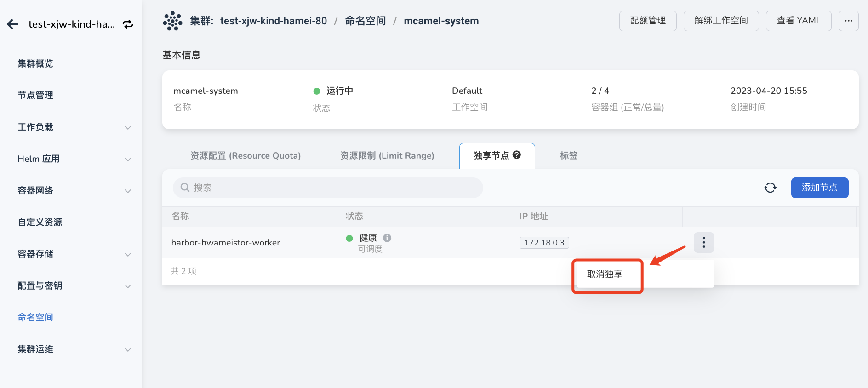Viewport: 868px width, 388px height.
Task: Select the 独享节点 tab
Action: 497,156
